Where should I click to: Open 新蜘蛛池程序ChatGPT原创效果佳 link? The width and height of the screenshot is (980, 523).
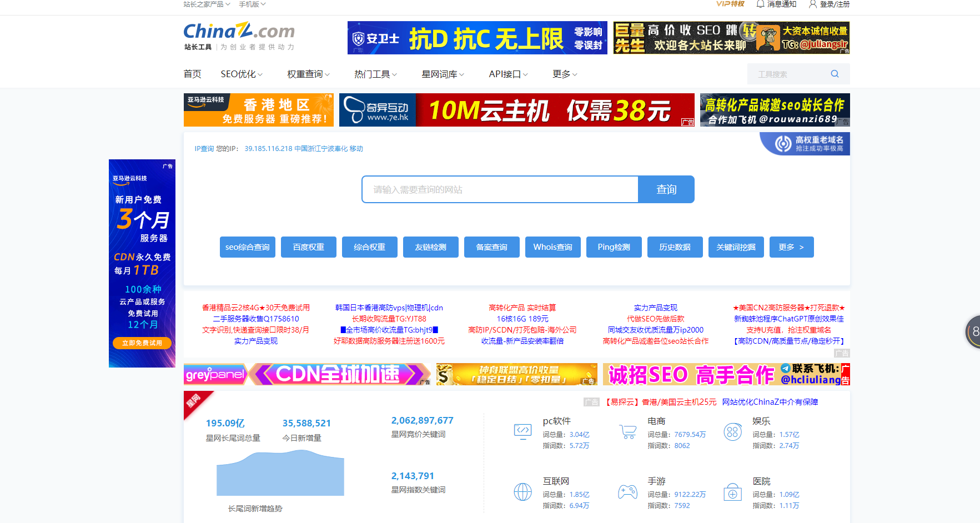789,319
